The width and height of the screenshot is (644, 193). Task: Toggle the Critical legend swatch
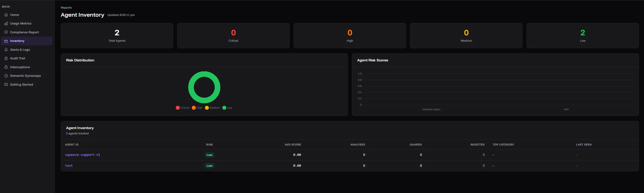click(x=178, y=108)
